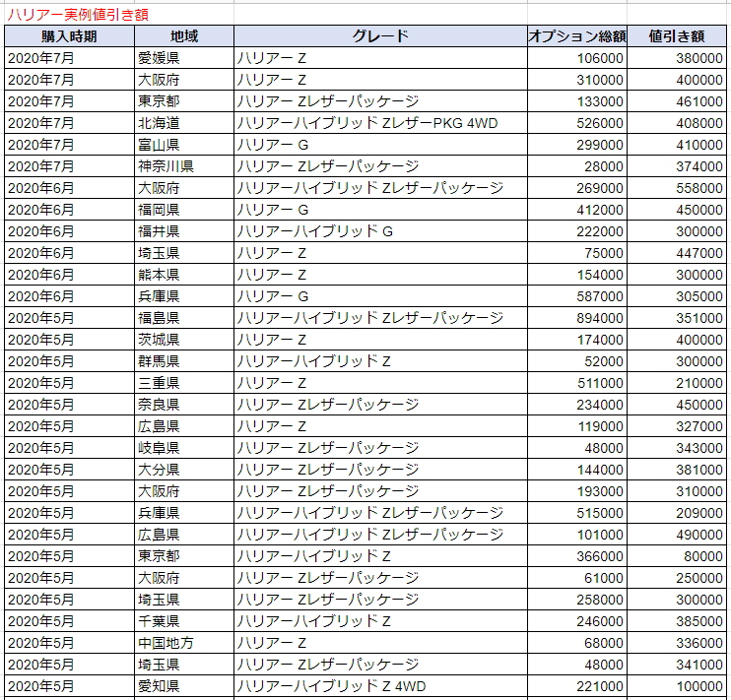Viewport: 731px width, 700px height.
Task: Click the 福井県 region cell
Action: tap(184, 231)
